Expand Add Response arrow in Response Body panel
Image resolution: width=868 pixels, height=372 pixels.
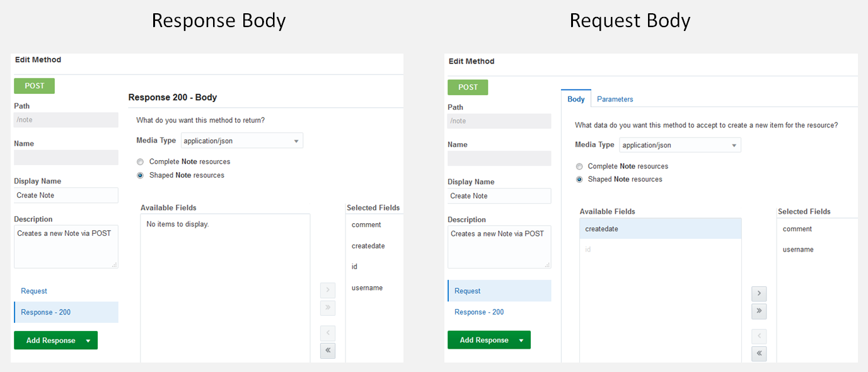(x=88, y=340)
